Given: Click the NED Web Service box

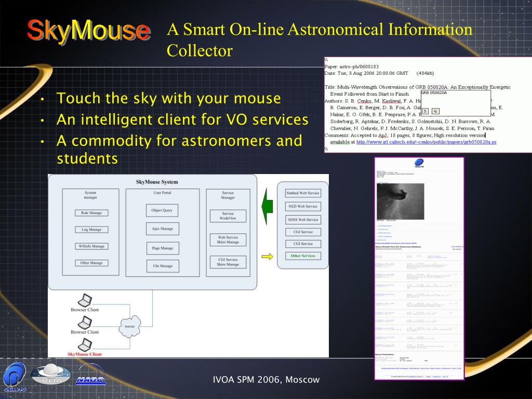Looking at the screenshot, I should [x=303, y=206].
